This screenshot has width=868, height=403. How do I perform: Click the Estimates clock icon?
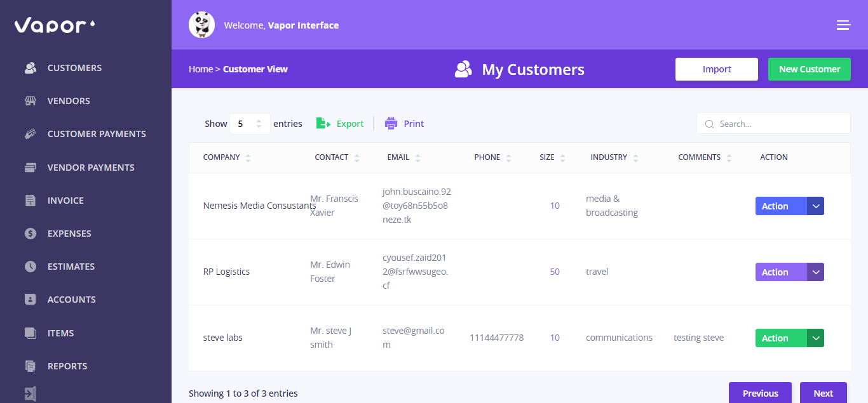pos(31,267)
